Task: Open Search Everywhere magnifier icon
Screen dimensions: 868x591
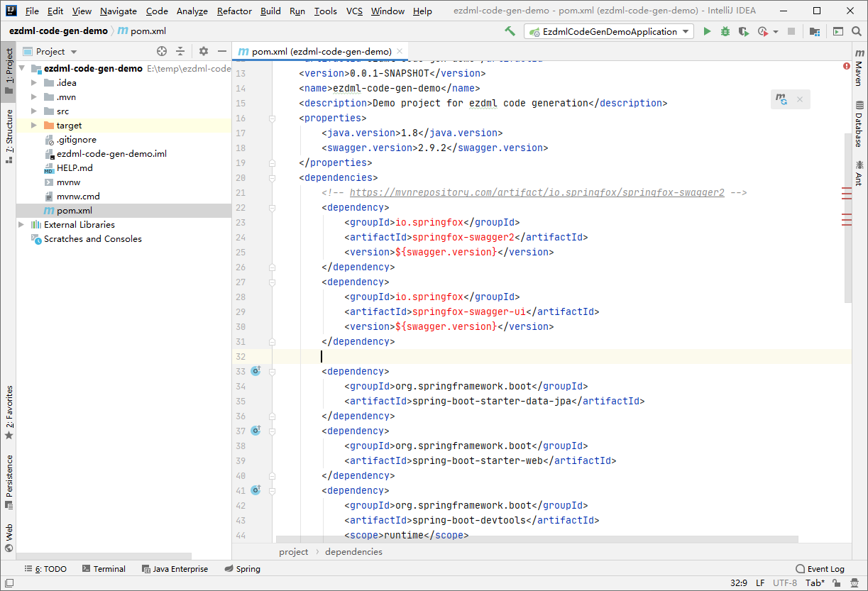Action: pyautogui.click(x=857, y=31)
